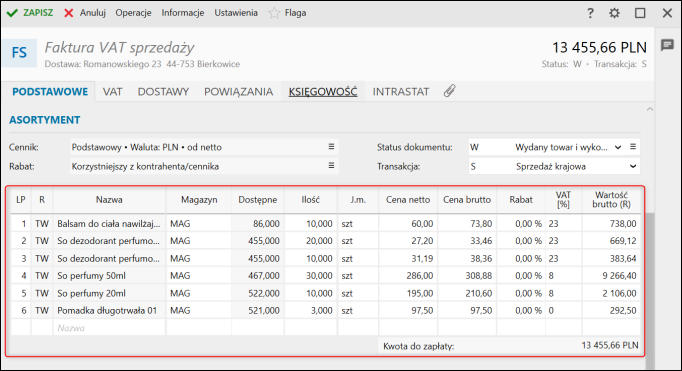The width and height of the screenshot is (682, 371).
Task: Click the FS document type badge
Action: pos(19,53)
